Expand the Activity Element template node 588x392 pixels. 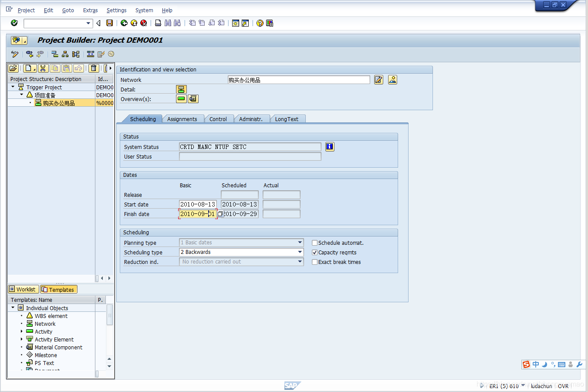(x=21, y=339)
